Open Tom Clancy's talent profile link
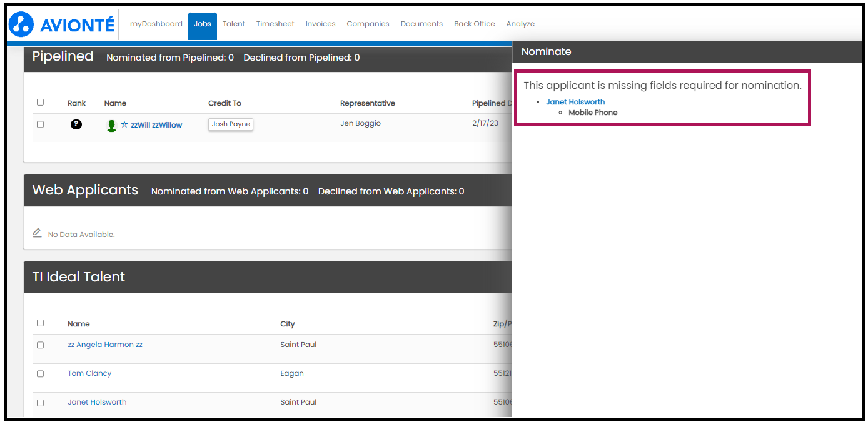Viewport: 868px width, 424px height. (89, 373)
